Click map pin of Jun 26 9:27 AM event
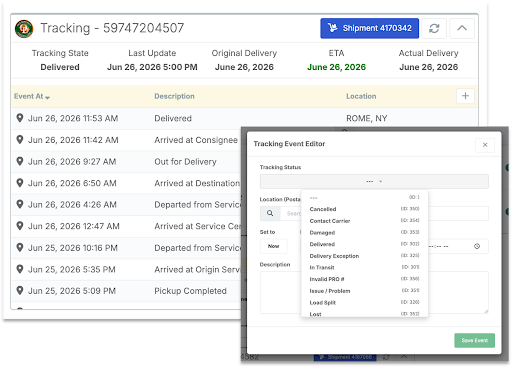This screenshot has width=512, height=367. 20,161
